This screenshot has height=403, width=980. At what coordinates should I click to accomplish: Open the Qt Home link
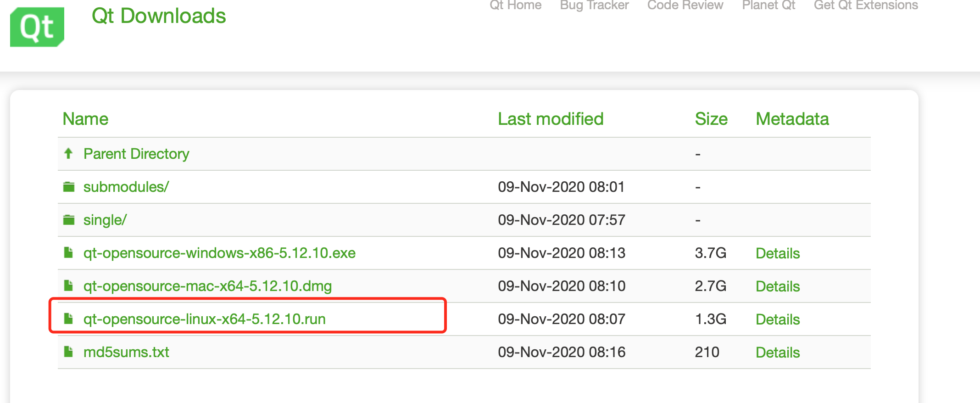516,5
